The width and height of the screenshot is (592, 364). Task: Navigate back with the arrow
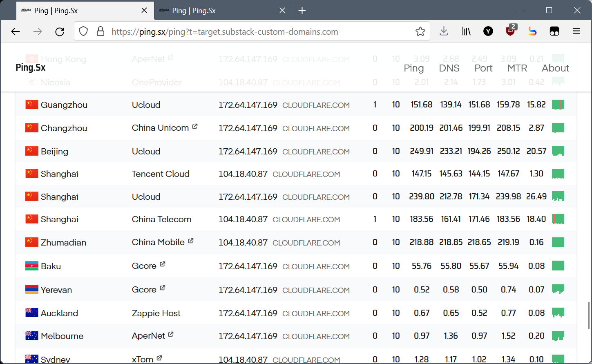click(x=15, y=31)
